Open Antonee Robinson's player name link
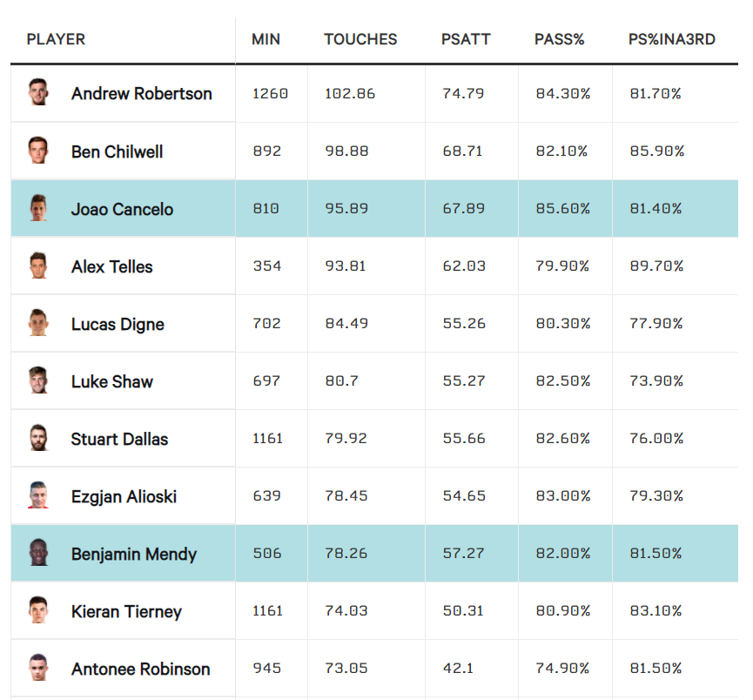The image size is (753, 700). point(140,670)
